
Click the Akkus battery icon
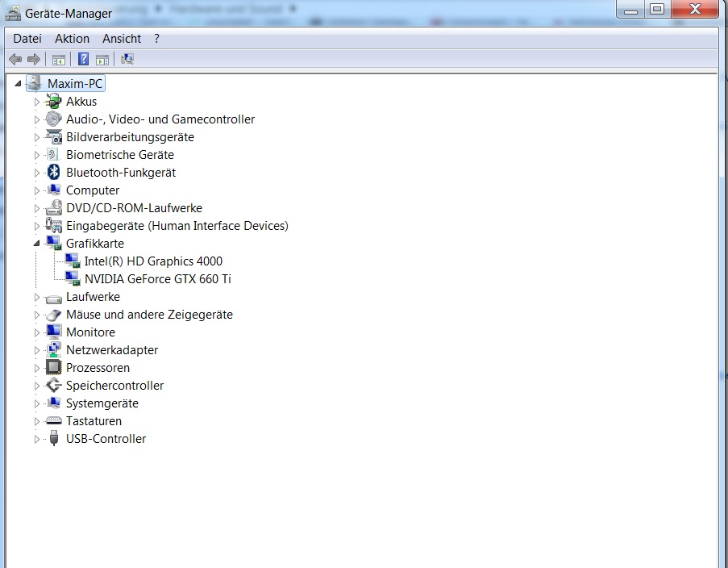[x=54, y=102]
